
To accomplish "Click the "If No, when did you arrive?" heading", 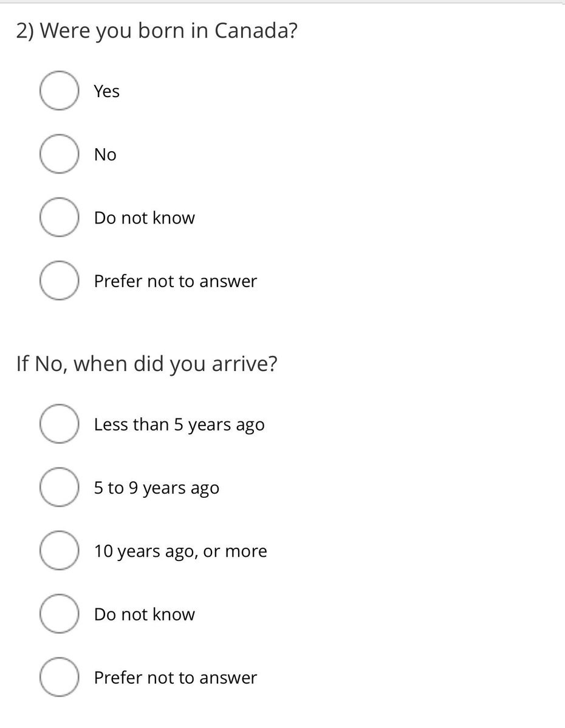I will pos(147,364).
